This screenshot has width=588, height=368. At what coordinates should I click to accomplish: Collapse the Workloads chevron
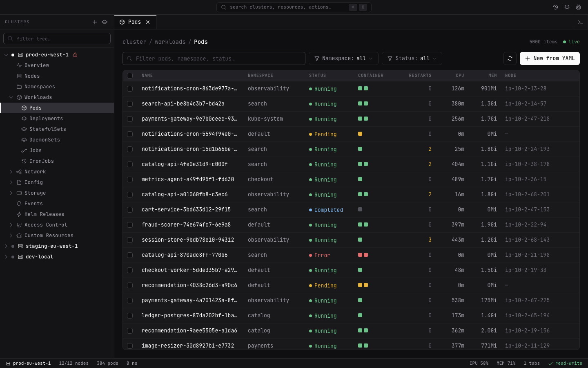pos(11,97)
